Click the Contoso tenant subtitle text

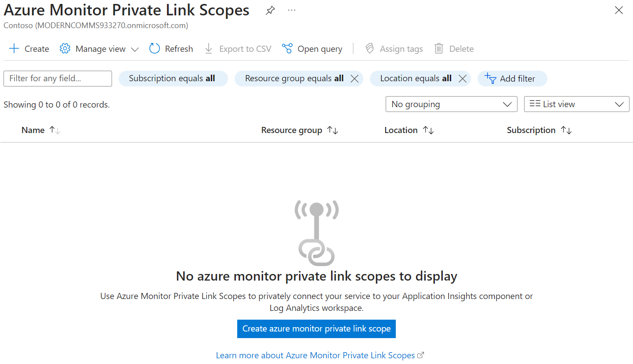click(x=96, y=25)
